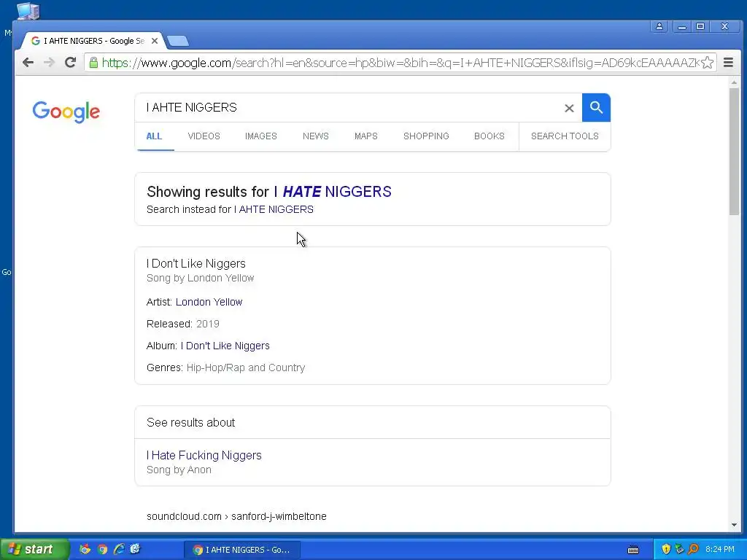747x560 pixels.
Task: Click the song card title above 'Song by London Yellow'
Action: coord(196,263)
